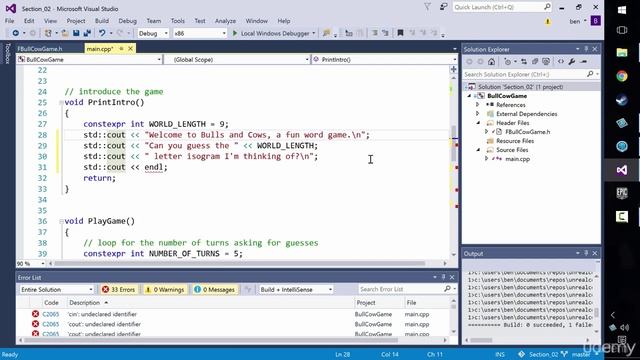Toggle the 33 Errors filter
The height and width of the screenshot is (360, 640).
118,289
